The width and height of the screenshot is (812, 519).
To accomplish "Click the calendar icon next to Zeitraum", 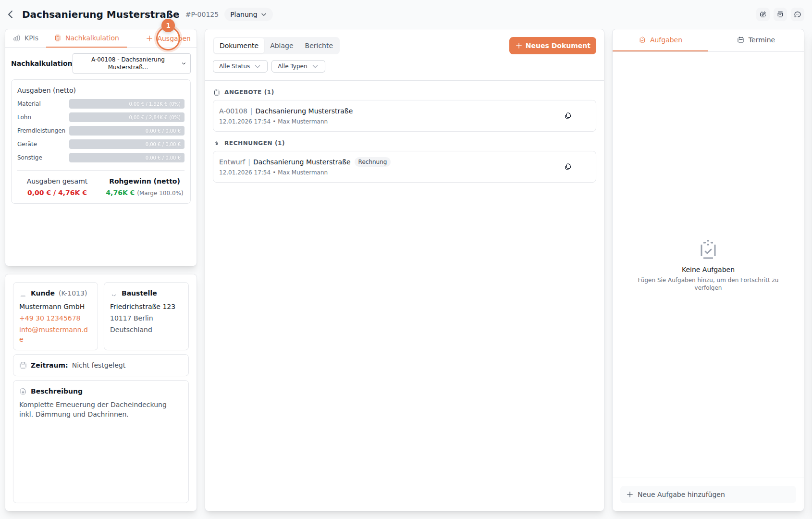I will click(x=23, y=365).
